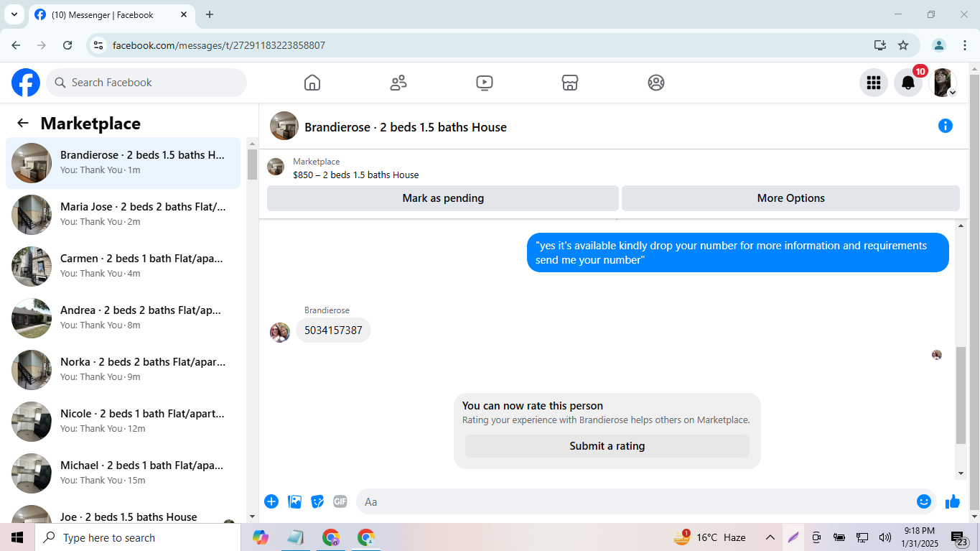Viewport: 980px width, 551px height.
Task: Go back using the Marketplace back arrow
Action: point(23,123)
